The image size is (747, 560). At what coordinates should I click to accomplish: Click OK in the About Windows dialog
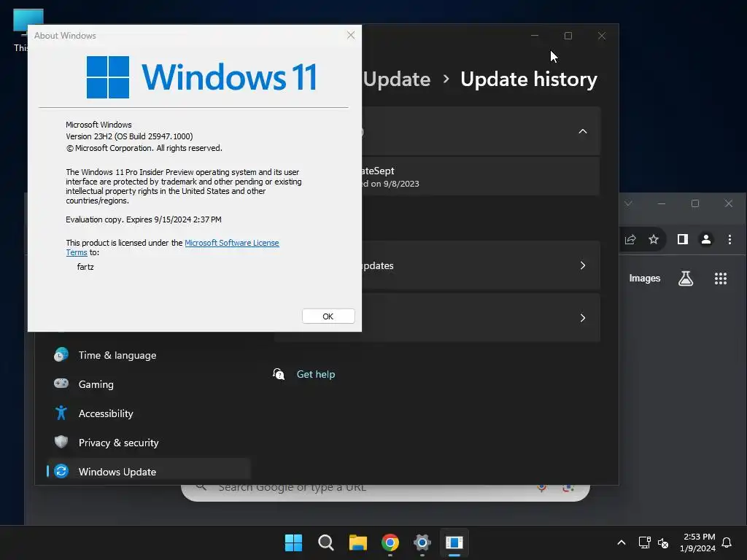coord(328,316)
